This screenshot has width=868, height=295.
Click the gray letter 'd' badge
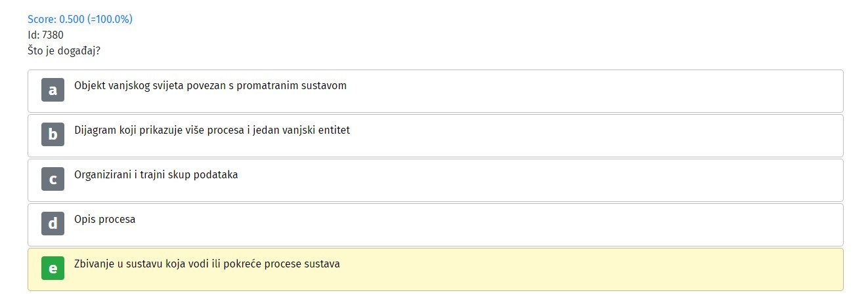coord(53,224)
